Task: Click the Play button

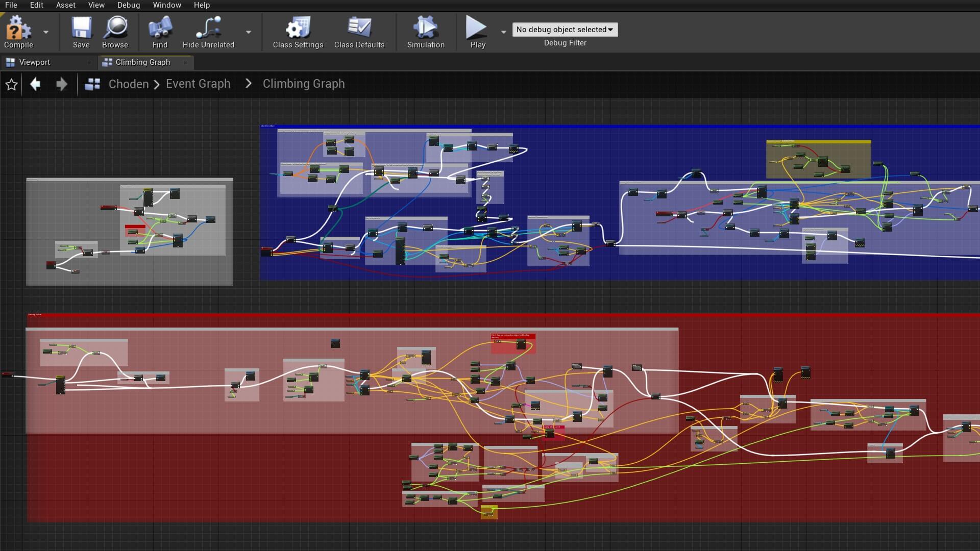Action: 477,32
